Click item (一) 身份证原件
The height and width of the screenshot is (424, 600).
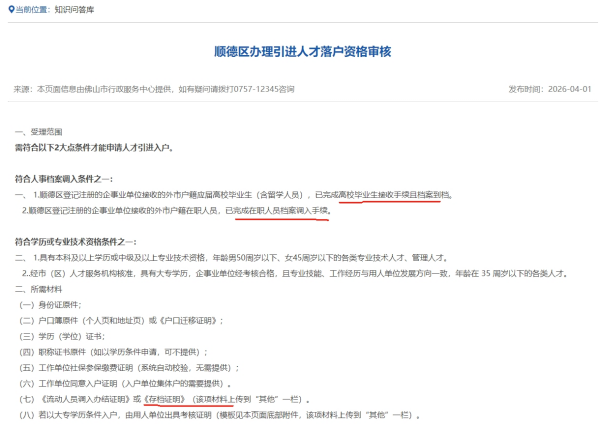pos(50,305)
